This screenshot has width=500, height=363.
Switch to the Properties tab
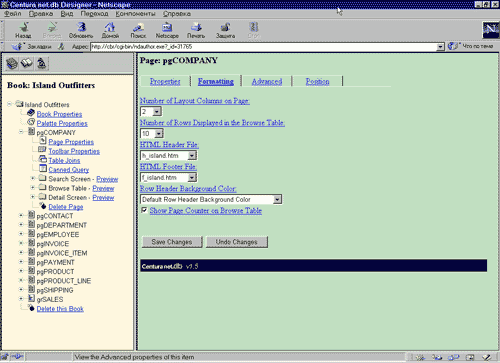[x=165, y=81]
